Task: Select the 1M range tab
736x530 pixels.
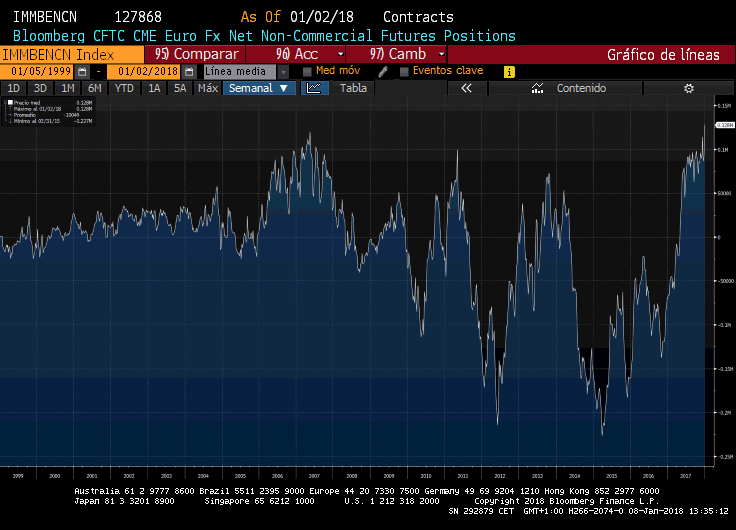Action: point(68,88)
